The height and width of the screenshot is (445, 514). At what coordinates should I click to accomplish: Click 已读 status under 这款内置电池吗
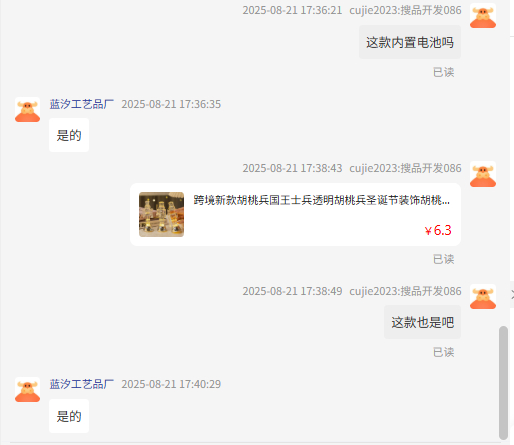coord(443,72)
